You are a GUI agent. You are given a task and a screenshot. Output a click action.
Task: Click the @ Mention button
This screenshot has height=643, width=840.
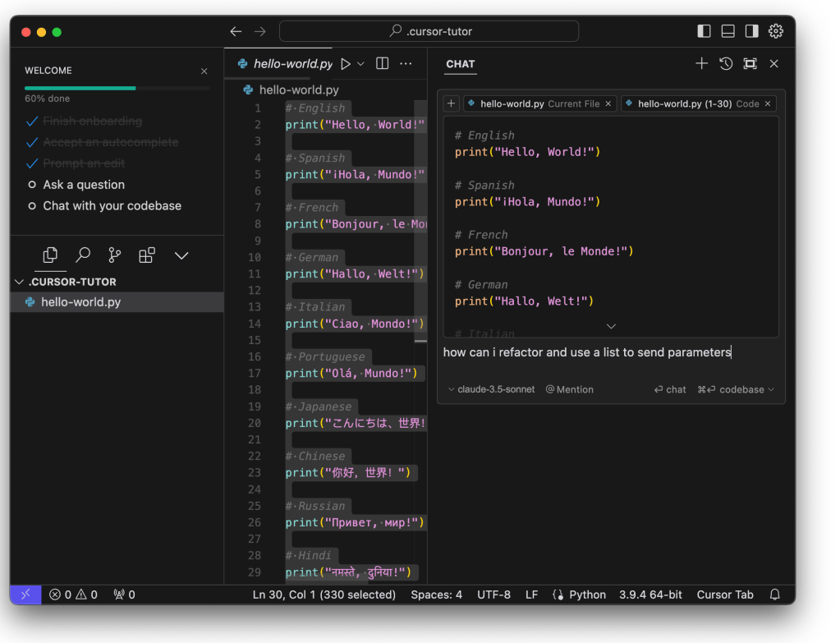570,389
